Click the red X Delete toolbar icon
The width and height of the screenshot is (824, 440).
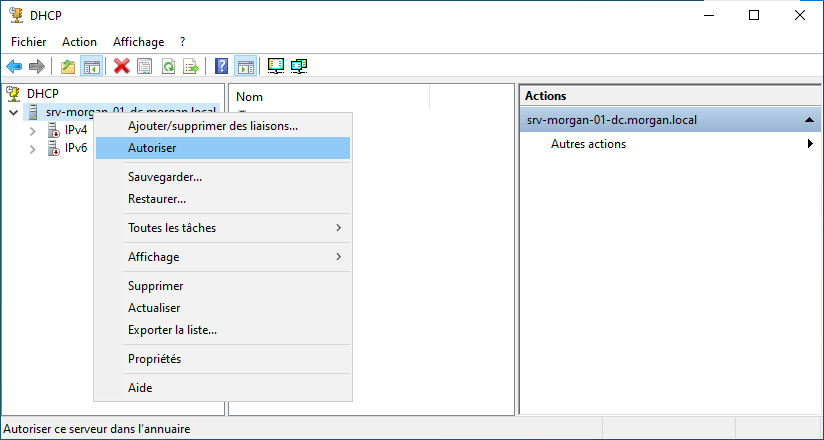(x=122, y=67)
